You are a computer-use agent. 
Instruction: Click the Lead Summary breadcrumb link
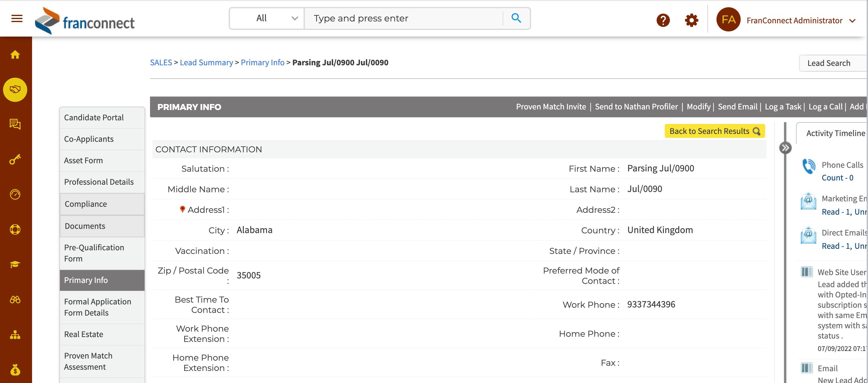206,63
